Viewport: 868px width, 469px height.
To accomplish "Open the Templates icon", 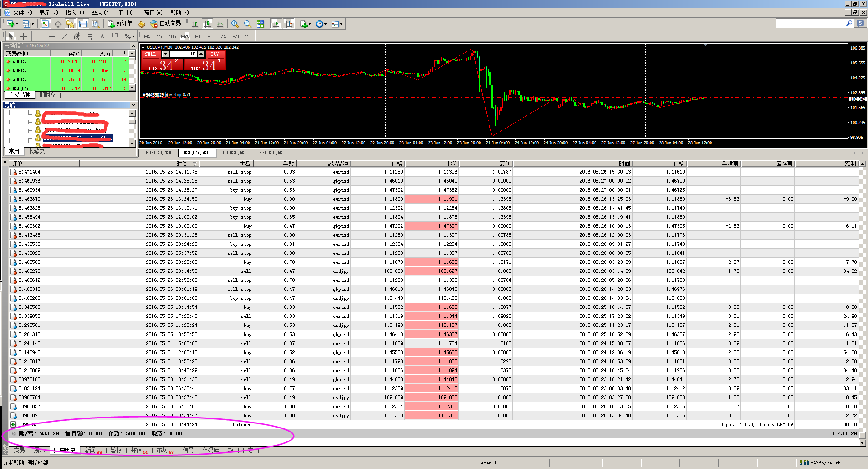I will tap(335, 24).
